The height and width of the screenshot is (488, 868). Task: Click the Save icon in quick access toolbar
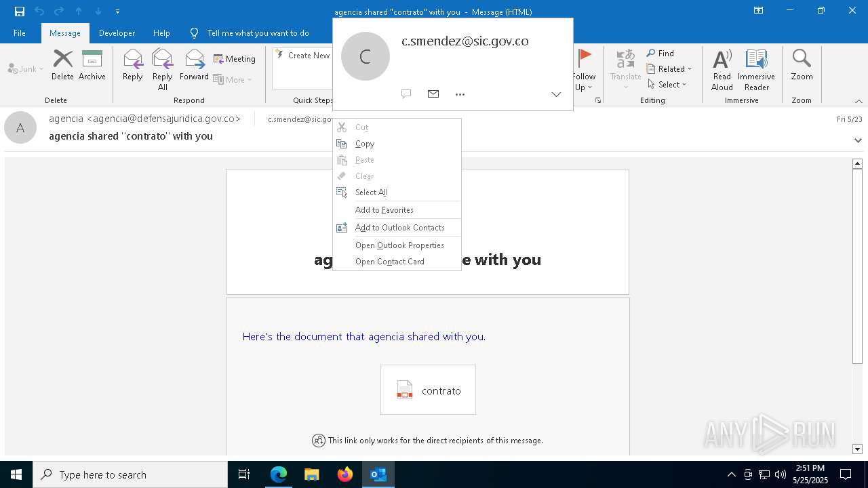tap(19, 11)
